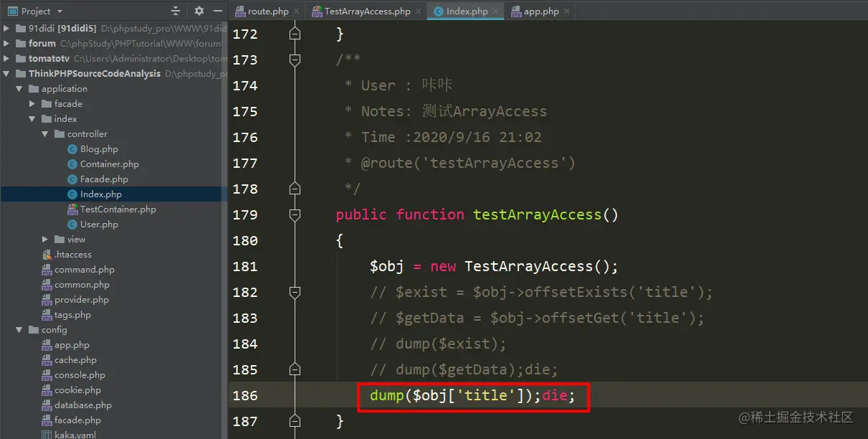Click line number 181 in gutter
The height and width of the screenshot is (439, 868).
(245, 266)
